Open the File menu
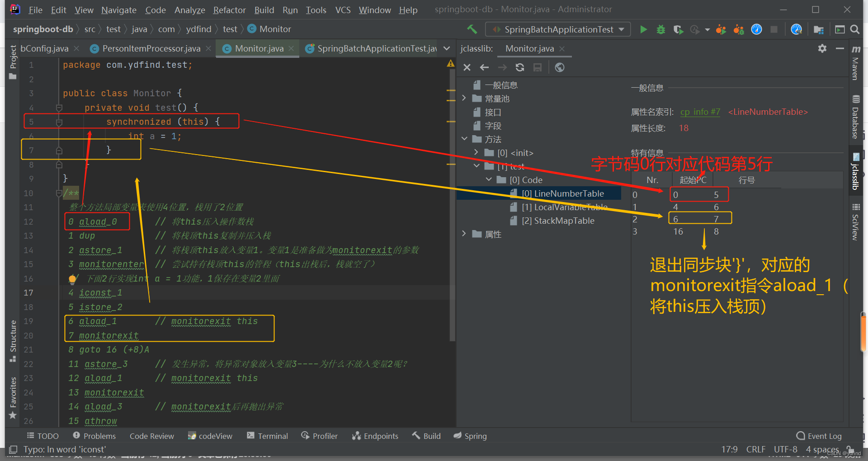 coord(35,10)
